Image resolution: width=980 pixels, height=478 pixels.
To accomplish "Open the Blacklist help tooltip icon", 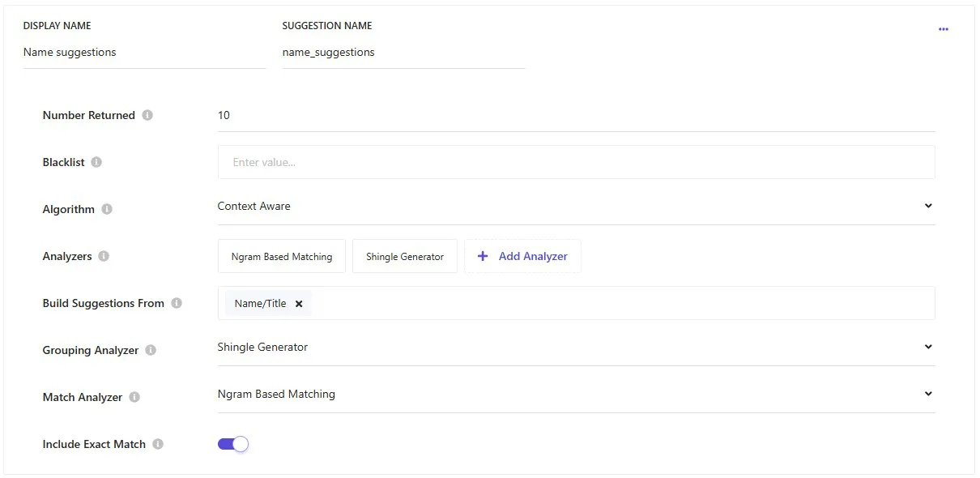I will tap(96, 162).
